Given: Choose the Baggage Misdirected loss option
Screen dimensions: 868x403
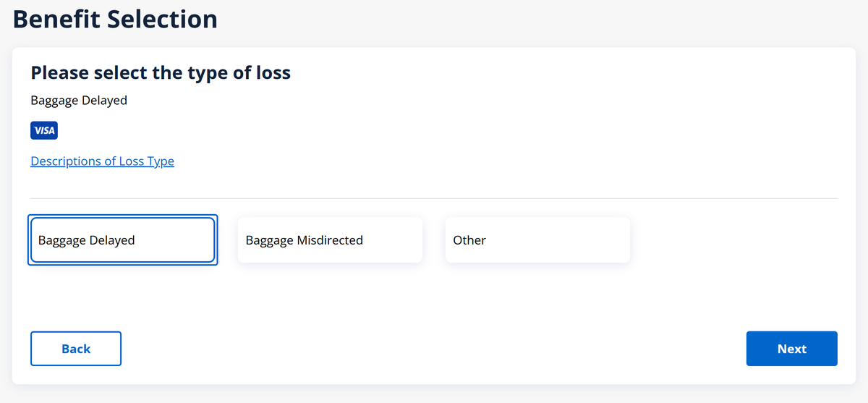Looking at the screenshot, I should 330,240.
